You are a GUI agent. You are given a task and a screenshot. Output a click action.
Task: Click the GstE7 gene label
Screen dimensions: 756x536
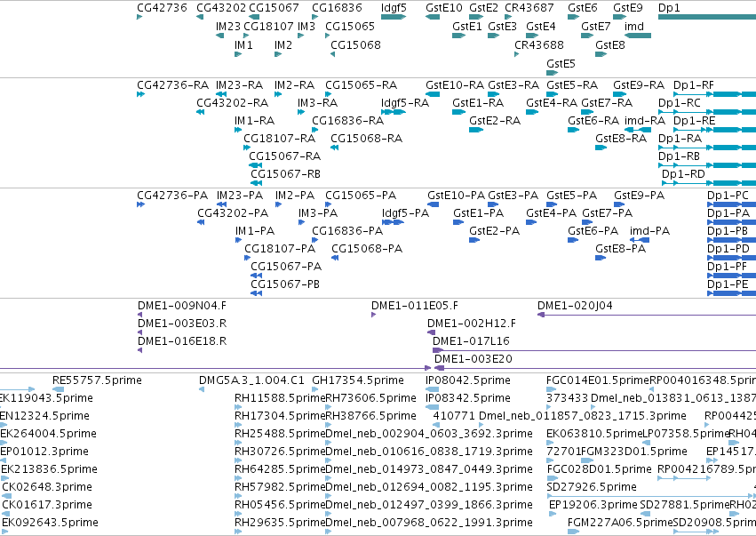point(596,27)
